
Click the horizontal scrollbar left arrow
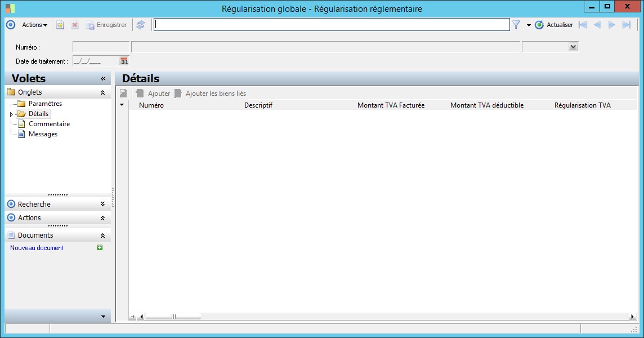[142, 317]
